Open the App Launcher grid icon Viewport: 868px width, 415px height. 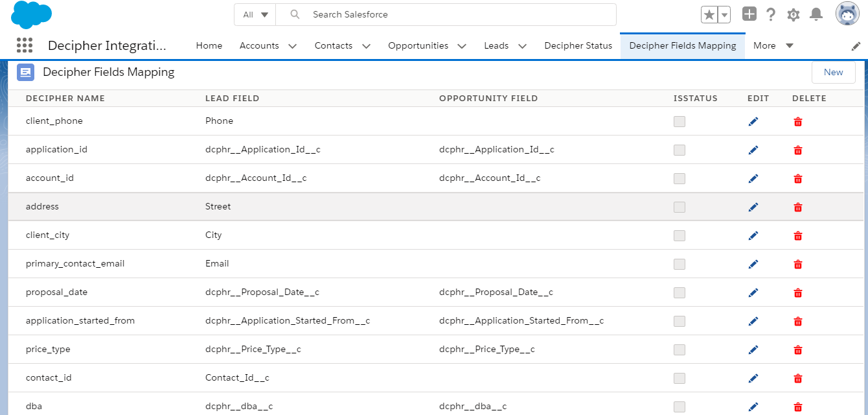coord(25,45)
